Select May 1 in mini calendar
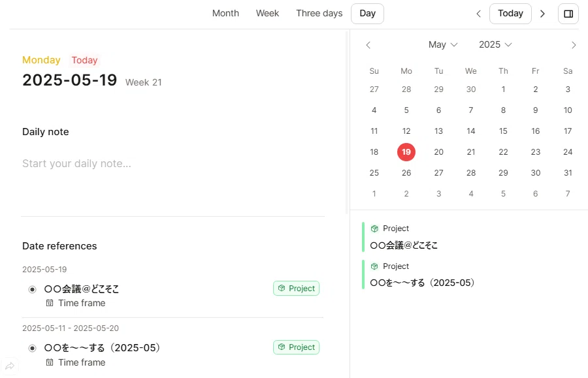Image resolution: width=588 pixels, height=378 pixels. (x=503, y=89)
